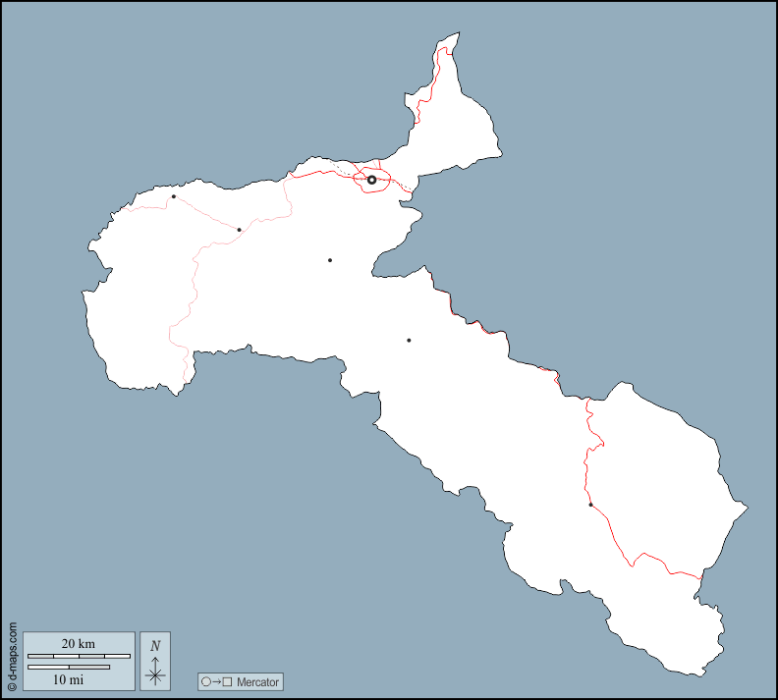Click the red ring road around the capital

click(389, 181)
